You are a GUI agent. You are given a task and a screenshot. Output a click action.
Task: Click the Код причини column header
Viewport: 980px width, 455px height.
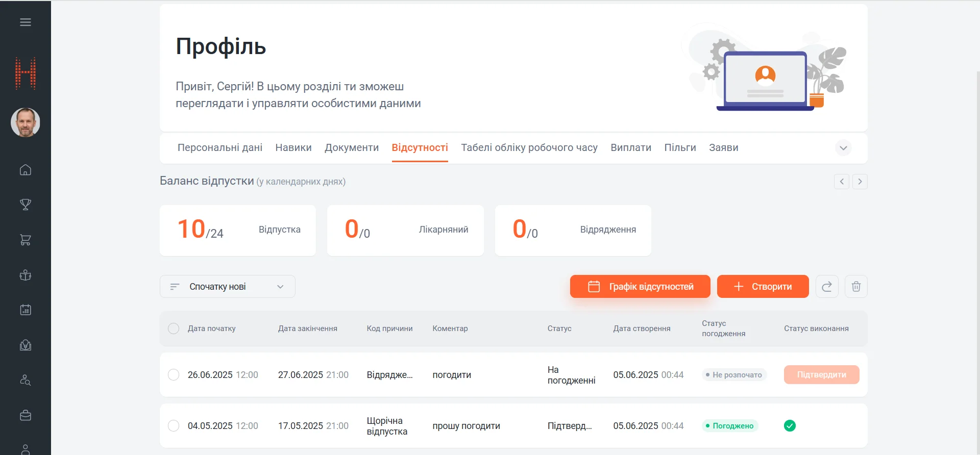tap(389, 328)
